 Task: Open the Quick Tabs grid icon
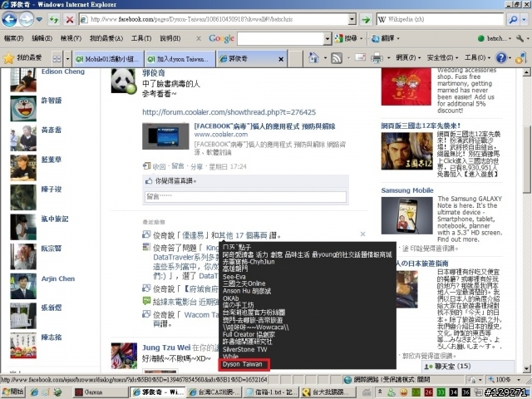point(57,59)
